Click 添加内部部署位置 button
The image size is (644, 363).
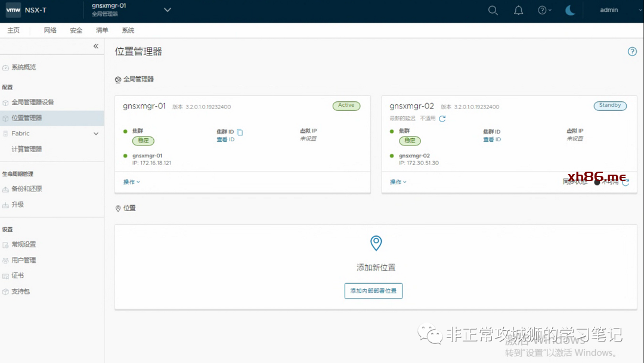coord(373,291)
